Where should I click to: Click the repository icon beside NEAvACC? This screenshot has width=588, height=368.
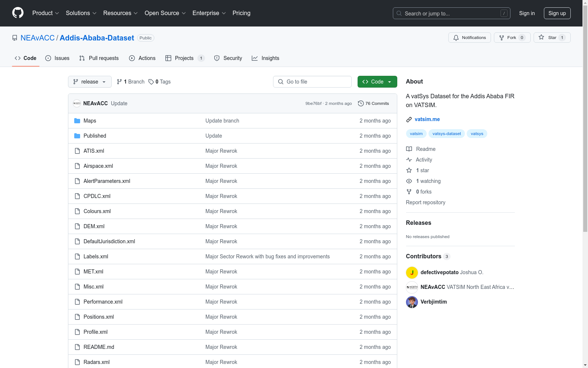tap(15, 38)
